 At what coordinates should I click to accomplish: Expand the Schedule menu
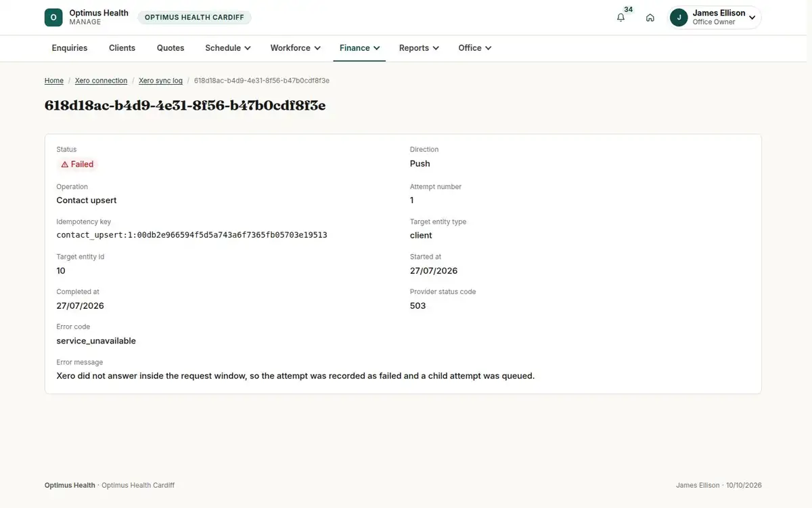pyautogui.click(x=228, y=48)
